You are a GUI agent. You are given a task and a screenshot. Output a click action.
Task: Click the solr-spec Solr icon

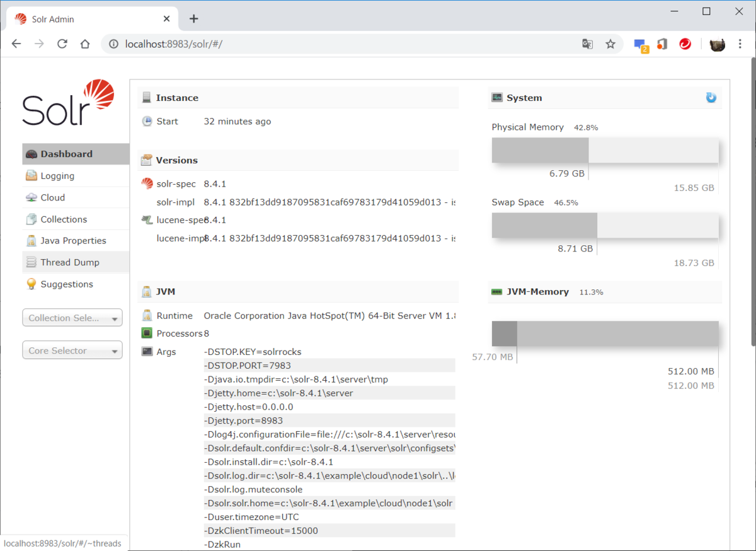tap(147, 184)
